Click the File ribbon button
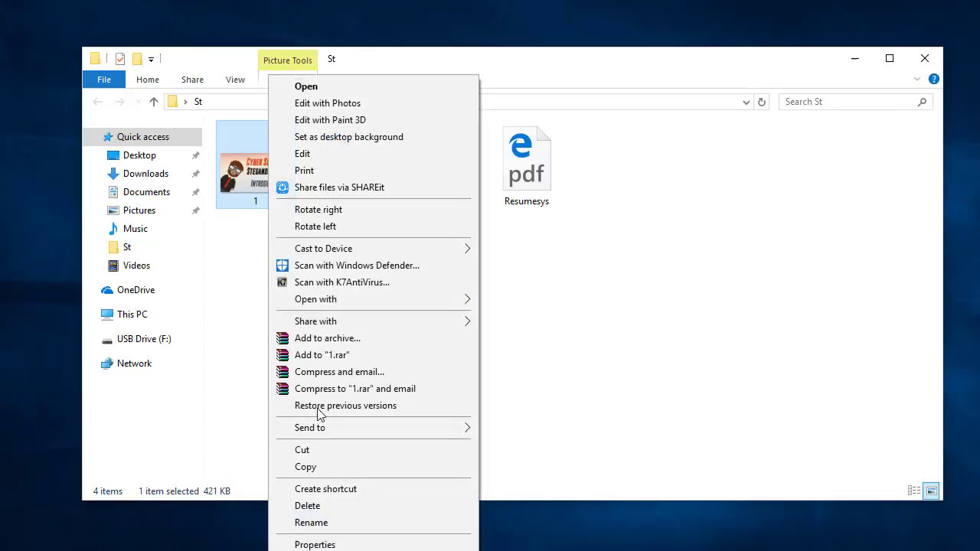 (104, 80)
